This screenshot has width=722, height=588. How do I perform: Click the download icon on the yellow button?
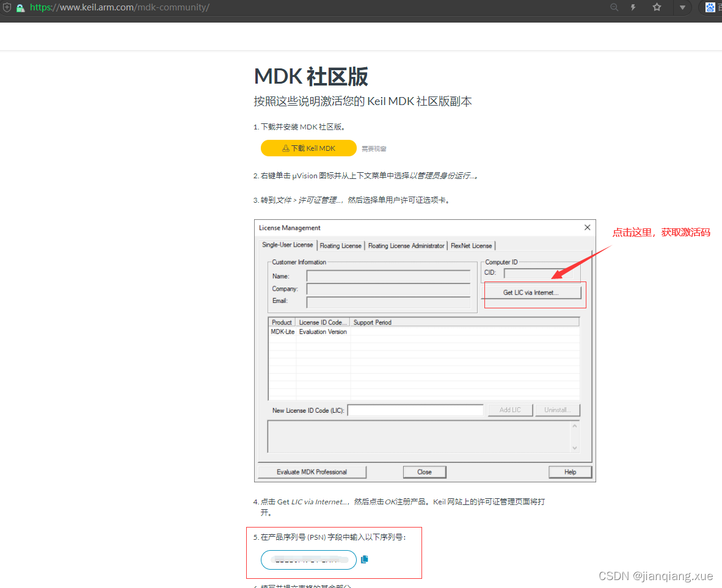click(286, 148)
